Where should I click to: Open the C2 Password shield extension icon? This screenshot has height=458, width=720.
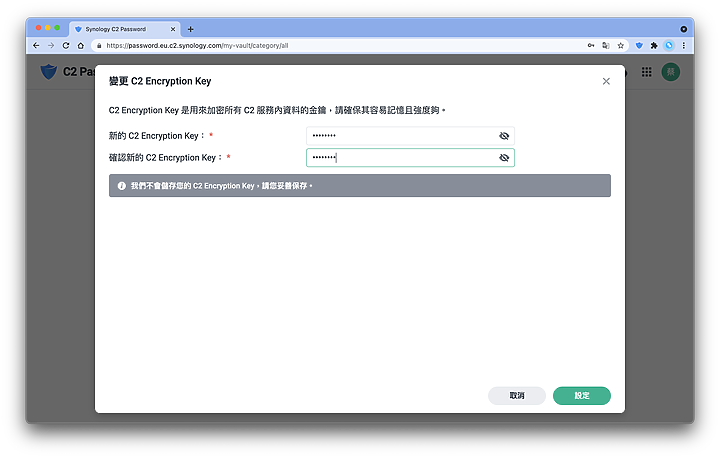639,45
